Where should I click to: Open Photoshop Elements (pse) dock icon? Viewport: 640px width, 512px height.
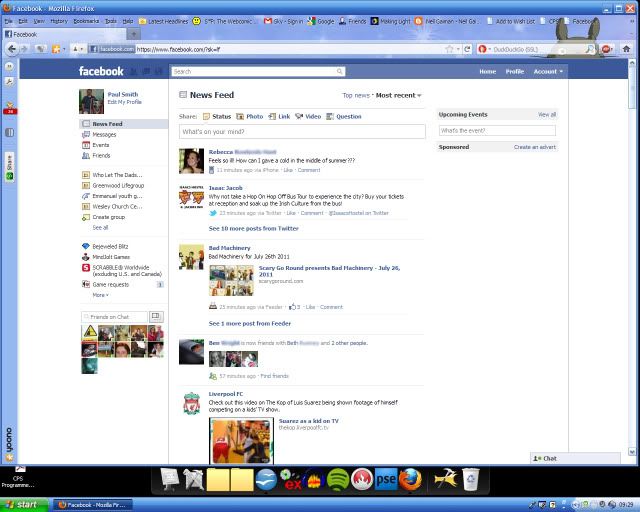pyautogui.click(x=386, y=479)
